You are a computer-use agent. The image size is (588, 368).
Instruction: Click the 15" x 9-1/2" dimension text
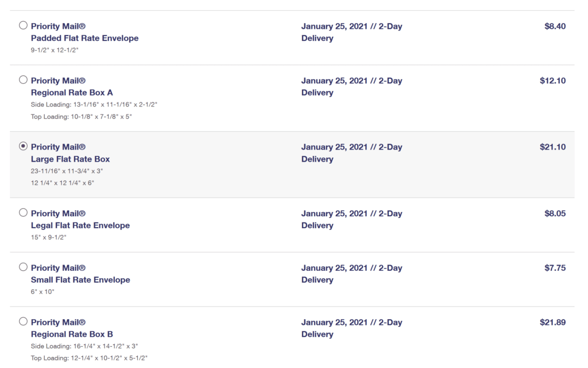pos(48,237)
